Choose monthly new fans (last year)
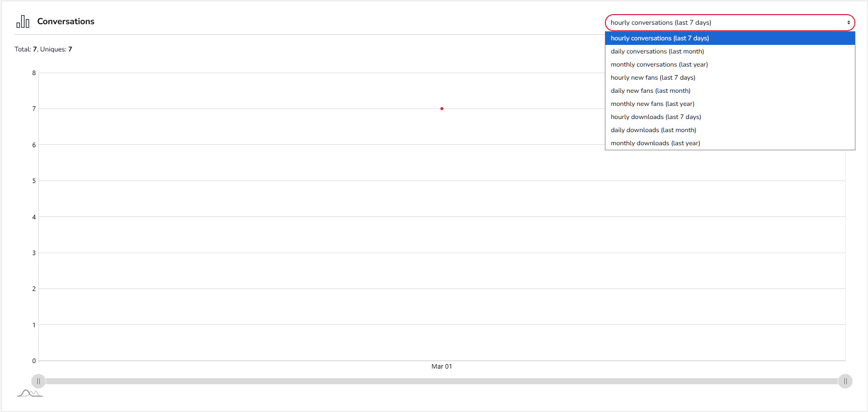 (652, 104)
